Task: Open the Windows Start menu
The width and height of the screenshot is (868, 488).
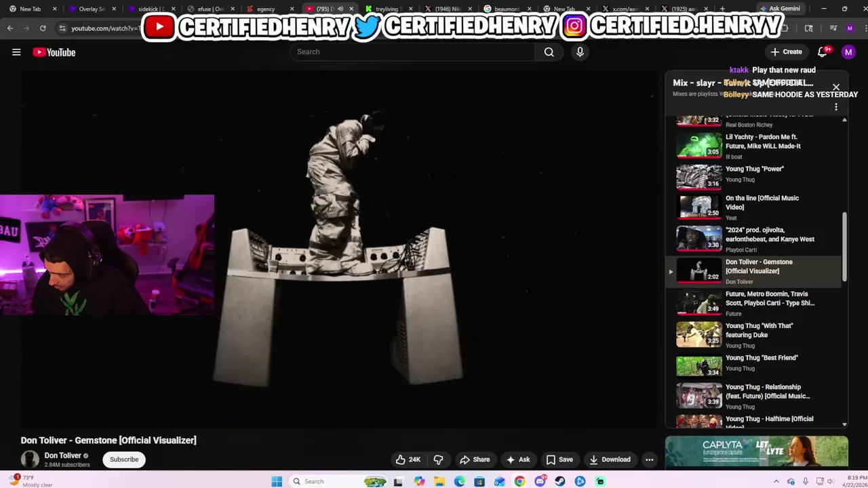Action: click(x=277, y=481)
